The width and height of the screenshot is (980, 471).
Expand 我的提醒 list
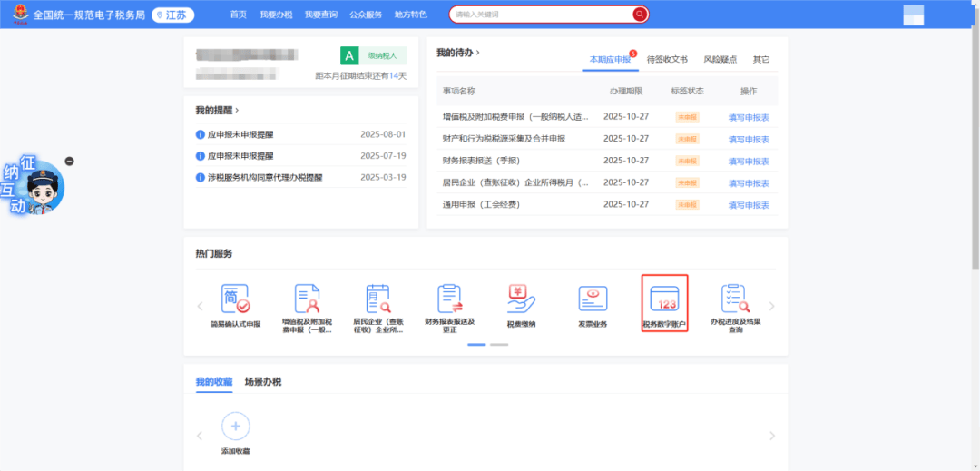237,111
